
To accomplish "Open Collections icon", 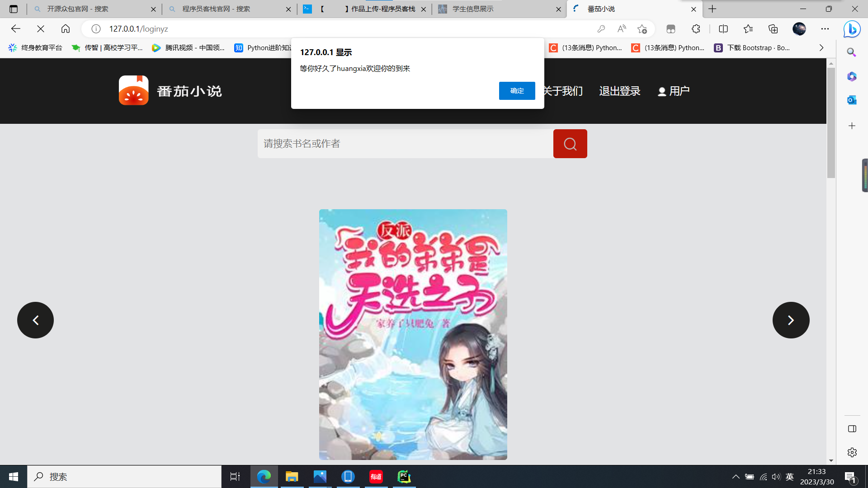I will [773, 29].
